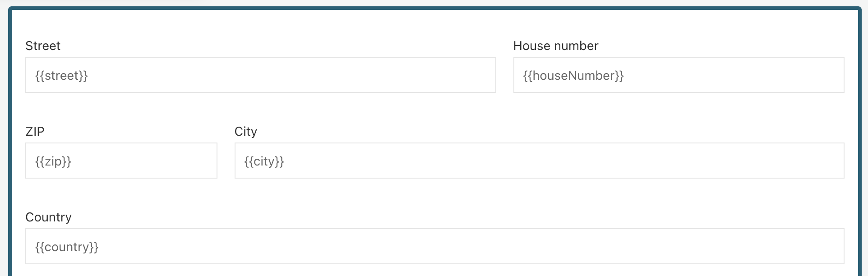Focus the full-width box below Country label
This screenshot has width=868, height=276.
pyautogui.click(x=434, y=246)
